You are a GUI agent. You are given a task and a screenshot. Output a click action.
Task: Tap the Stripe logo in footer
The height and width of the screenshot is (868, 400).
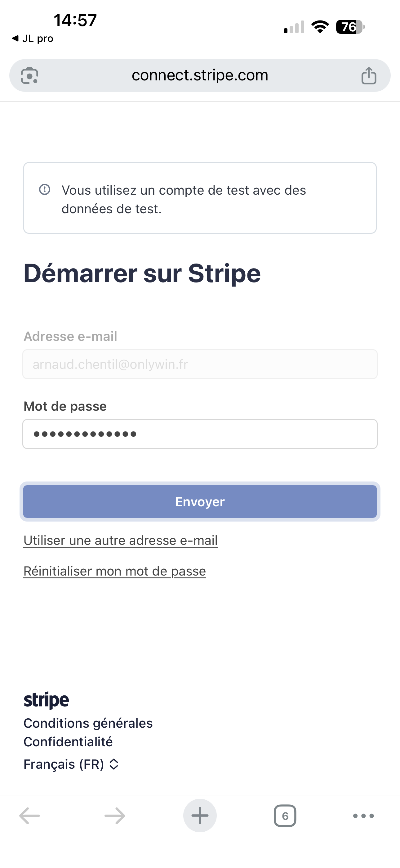tap(46, 700)
